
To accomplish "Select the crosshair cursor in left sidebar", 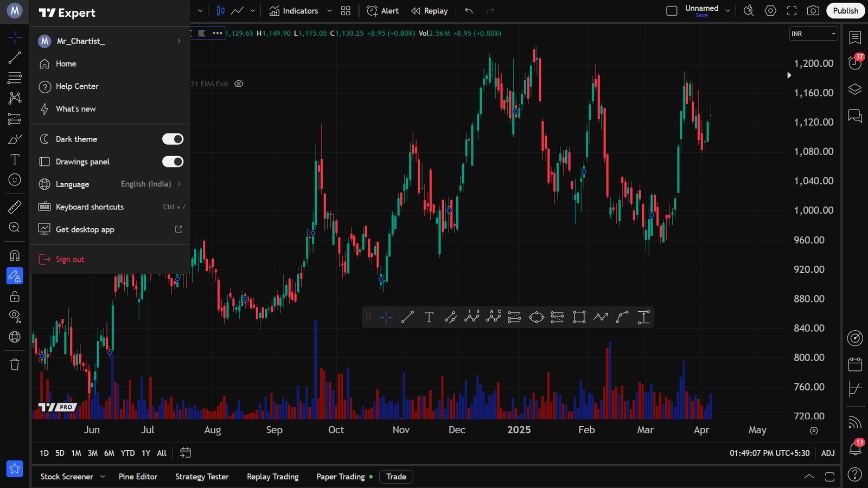I will coord(15,37).
